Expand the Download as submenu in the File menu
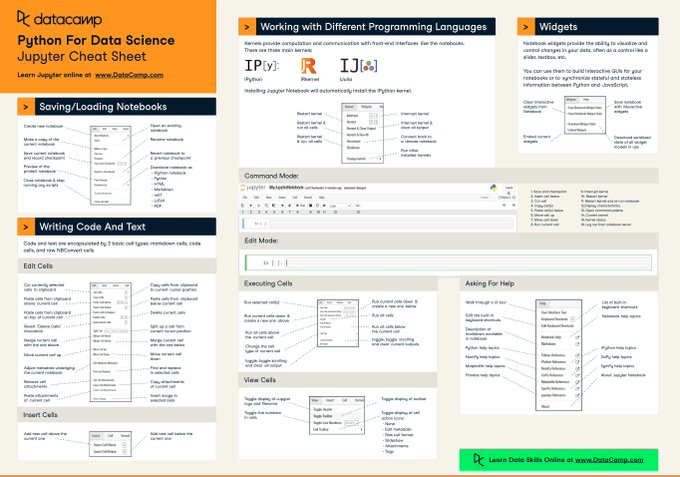 tap(111, 185)
